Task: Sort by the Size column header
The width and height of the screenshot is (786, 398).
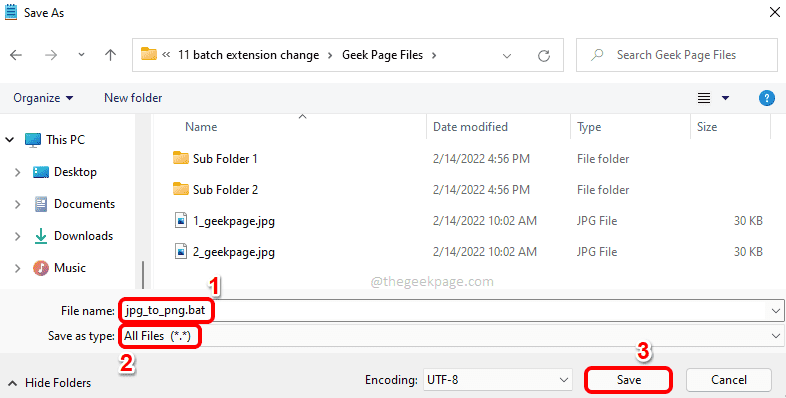Action: click(707, 127)
